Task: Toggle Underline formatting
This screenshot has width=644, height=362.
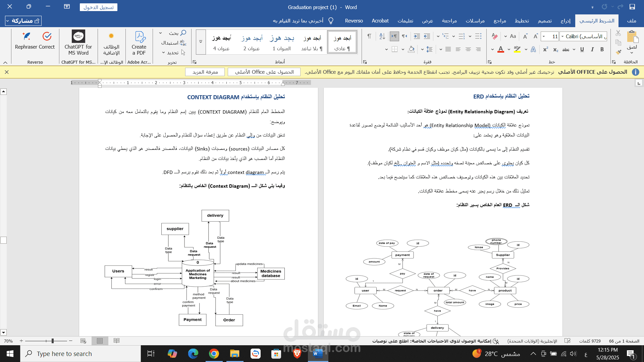Action: click(582, 49)
